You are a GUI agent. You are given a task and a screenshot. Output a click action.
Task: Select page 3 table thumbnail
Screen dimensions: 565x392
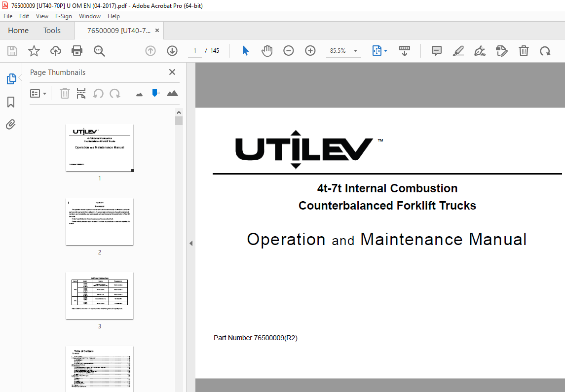[100, 295]
